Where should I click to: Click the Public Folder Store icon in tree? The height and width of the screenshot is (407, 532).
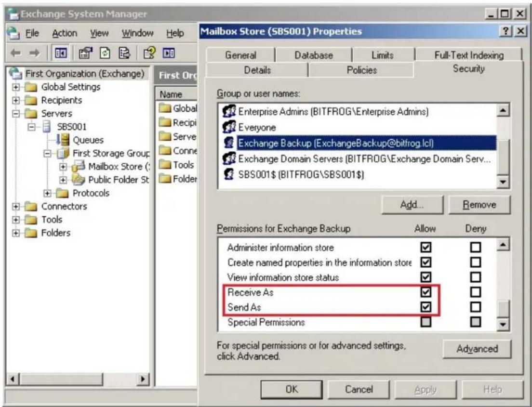[x=79, y=180]
